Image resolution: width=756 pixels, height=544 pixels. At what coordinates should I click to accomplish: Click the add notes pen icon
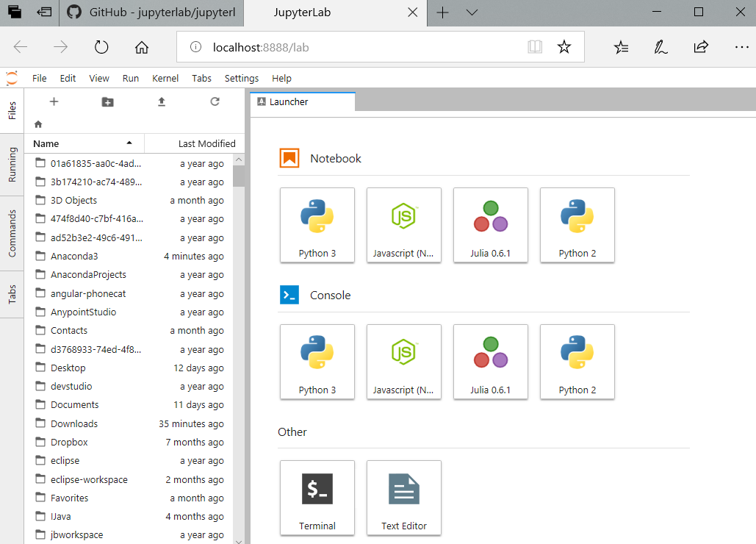(x=660, y=47)
